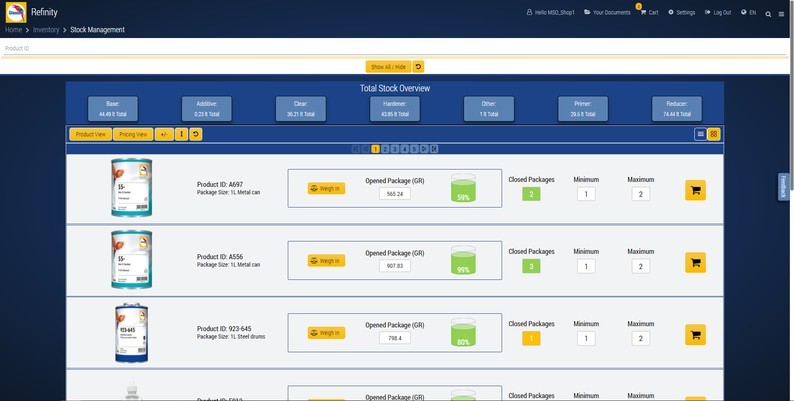Go to Home breadcrumb
Screen dimensions: 794x401
14,30
